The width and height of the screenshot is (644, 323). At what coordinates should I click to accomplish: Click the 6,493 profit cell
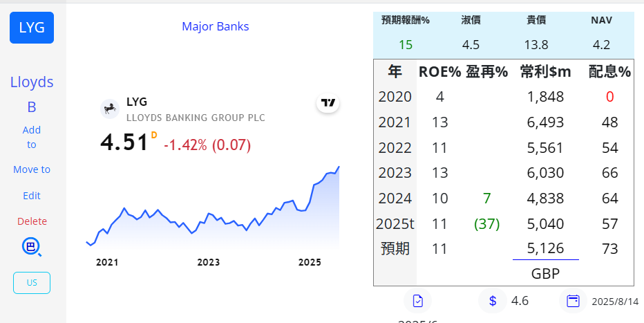pos(545,122)
